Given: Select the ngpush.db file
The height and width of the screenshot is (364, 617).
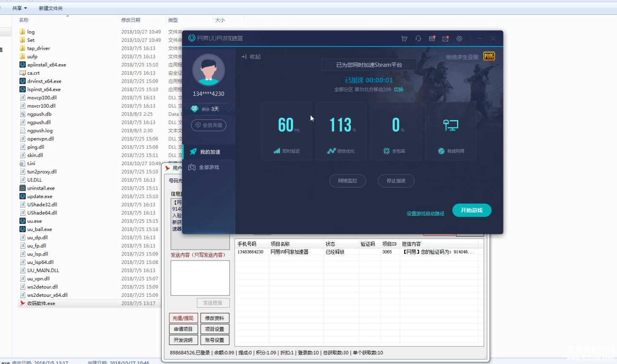Looking at the screenshot, I should coord(39,114).
